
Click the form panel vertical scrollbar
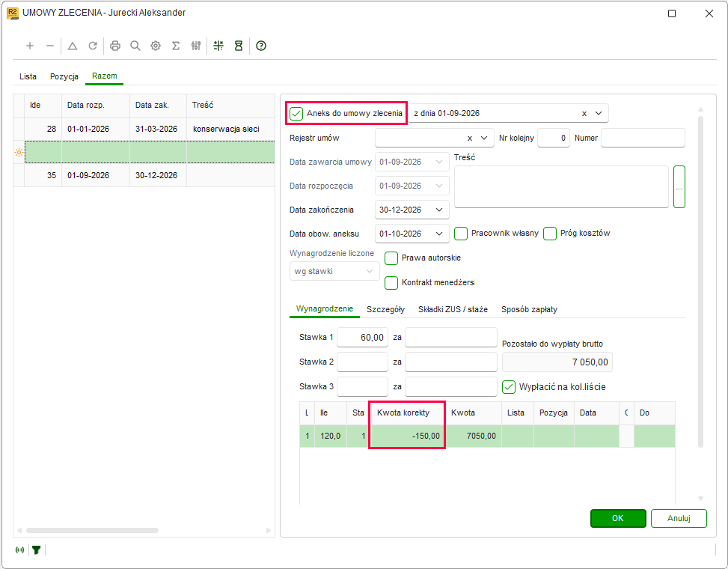tap(700, 282)
